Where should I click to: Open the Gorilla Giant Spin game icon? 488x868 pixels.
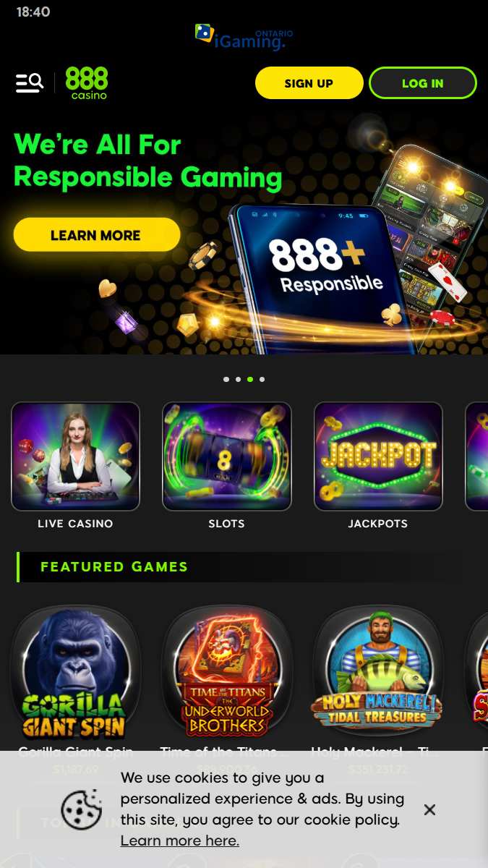tap(75, 672)
